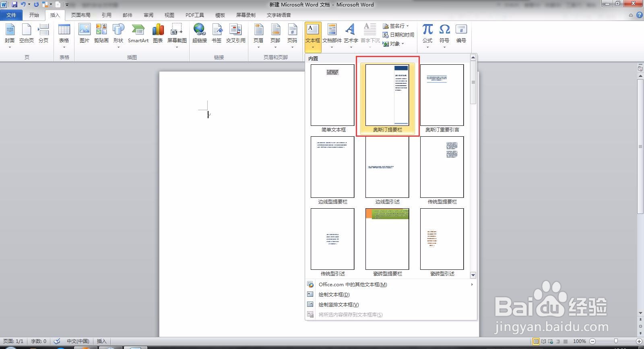Expand the 对象 dropdown

(x=402, y=44)
